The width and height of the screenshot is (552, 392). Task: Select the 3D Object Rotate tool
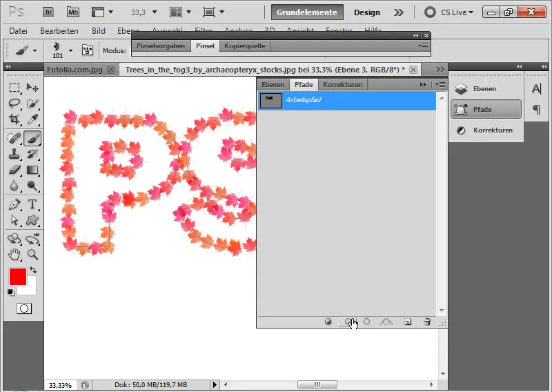click(x=14, y=239)
